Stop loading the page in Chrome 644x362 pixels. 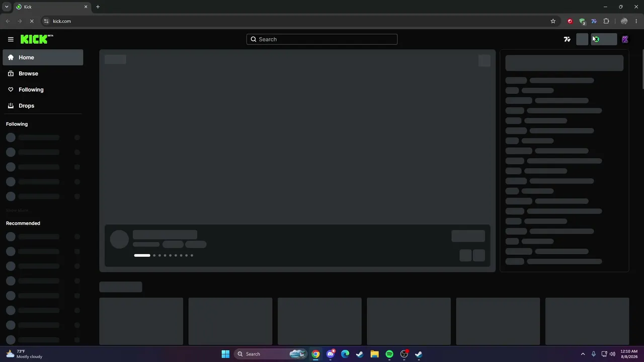click(x=31, y=21)
